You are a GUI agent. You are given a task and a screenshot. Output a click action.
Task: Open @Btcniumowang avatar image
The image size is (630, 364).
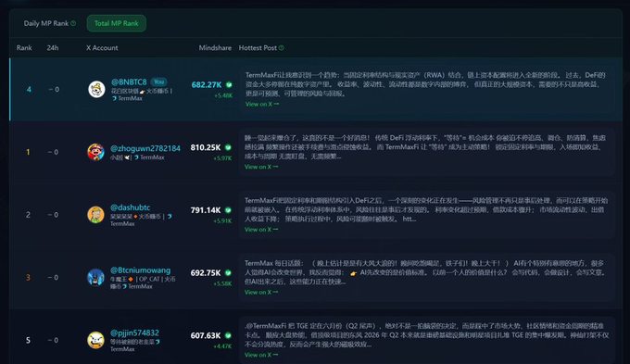click(x=95, y=277)
